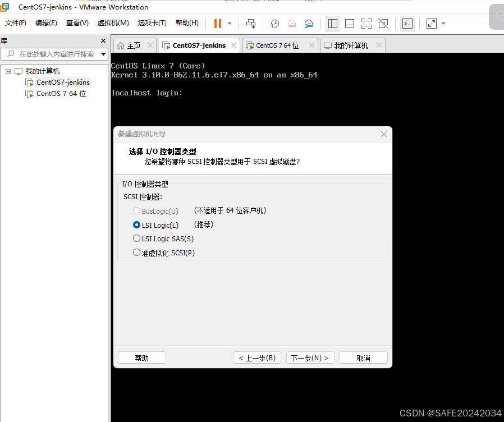Close the 我的计算机 tab

point(379,45)
